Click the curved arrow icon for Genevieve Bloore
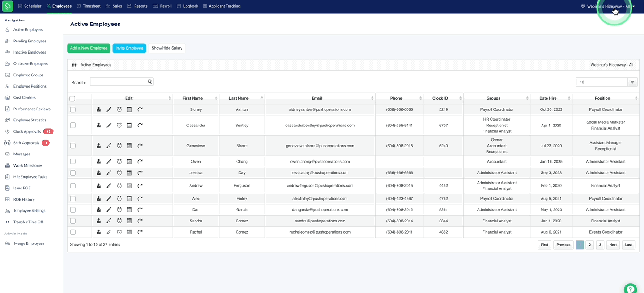Viewport: 644px width, 293px height. 140,146
